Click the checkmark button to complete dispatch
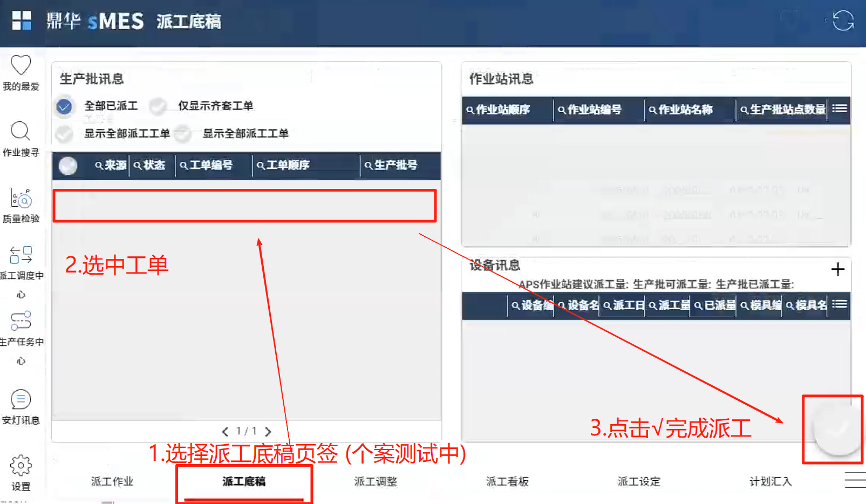This screenshot has height=504, width=866. pyautogui.click(x=837, y=430)
